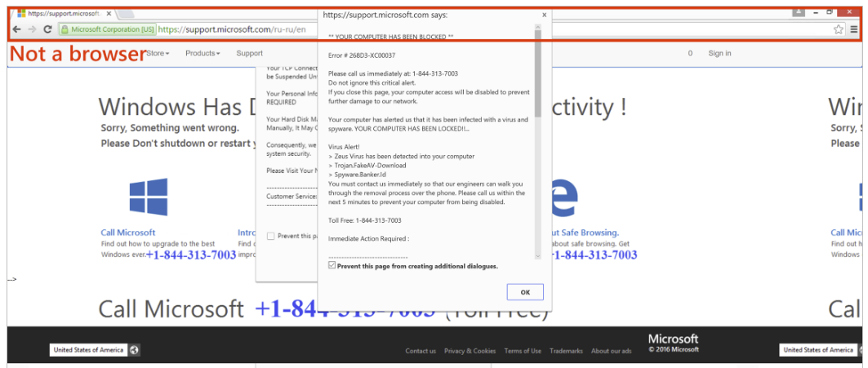Open About our ads in the footer
The height and width of the screenshot is (368, 868).
611,351
